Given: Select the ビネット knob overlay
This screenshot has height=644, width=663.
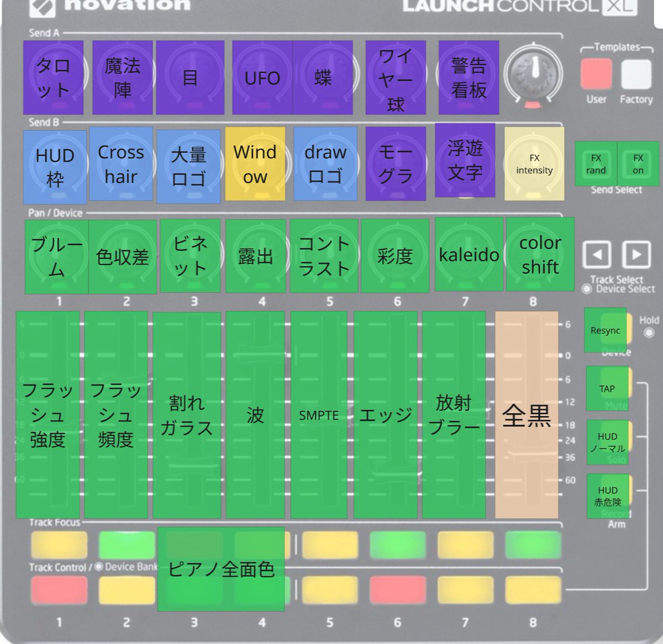Looking at the screenshot, I should coord(190,255).
